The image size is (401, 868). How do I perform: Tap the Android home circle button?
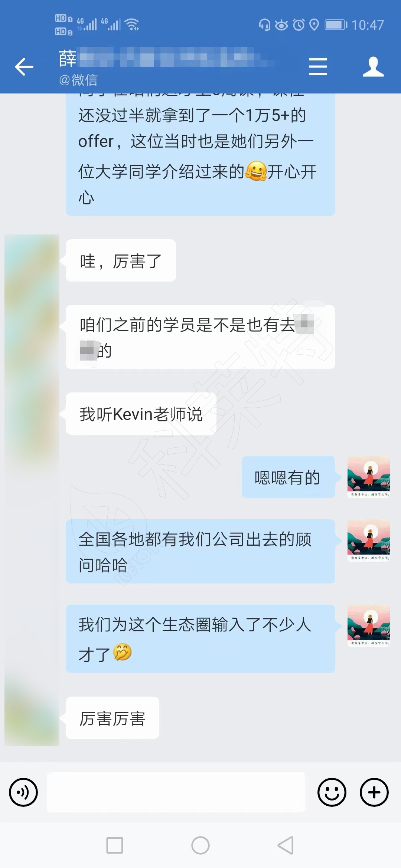(x=200, y=845)
